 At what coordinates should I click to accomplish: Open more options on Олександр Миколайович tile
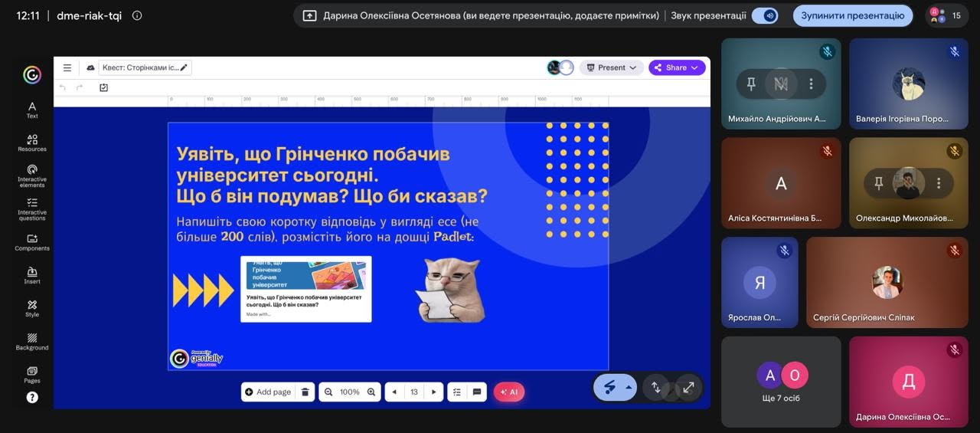pos(939,182)
